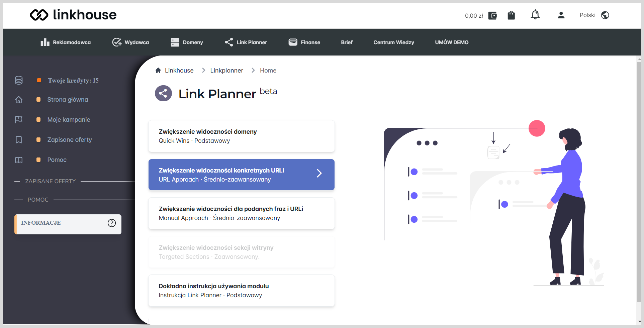
Task: Open Centrum Wiedzy navigation item
Action: (394, 42)
